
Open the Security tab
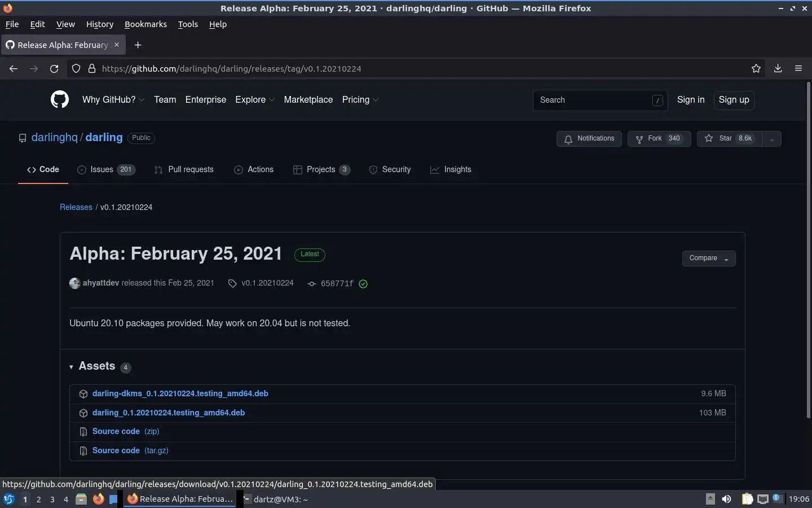390,170
